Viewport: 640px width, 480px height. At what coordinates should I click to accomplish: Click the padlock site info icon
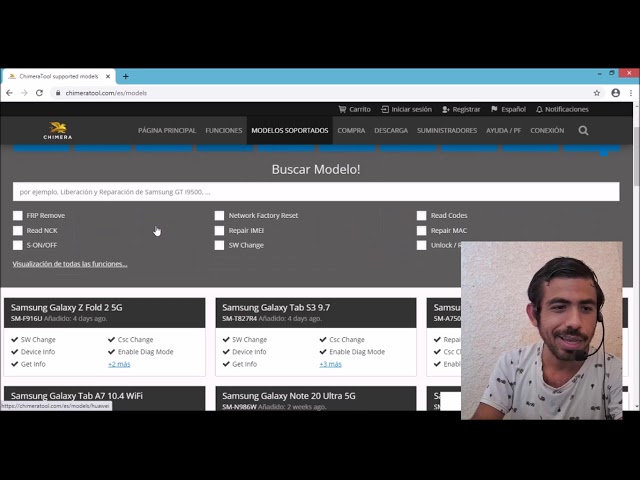[x=58, y=93]
